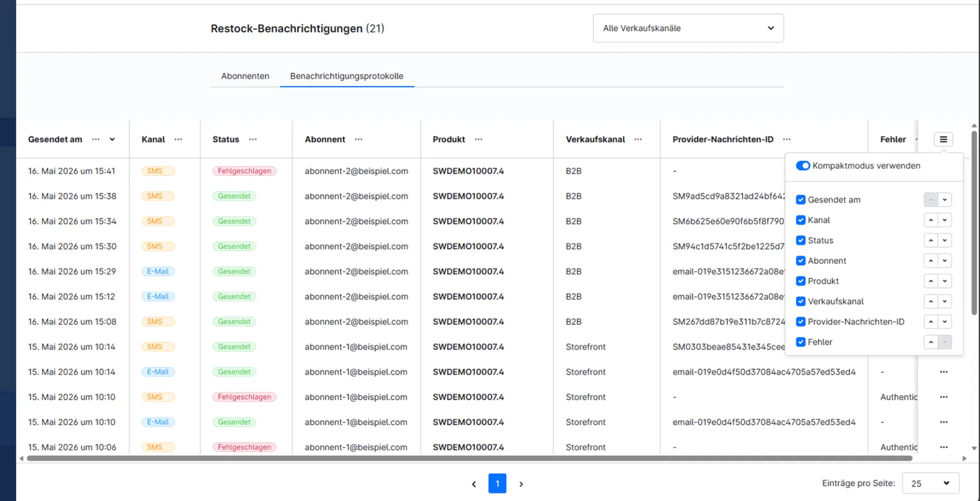Switch to the Abonnenten tab
Screen dimensions: 980x501
pos(245,76)
